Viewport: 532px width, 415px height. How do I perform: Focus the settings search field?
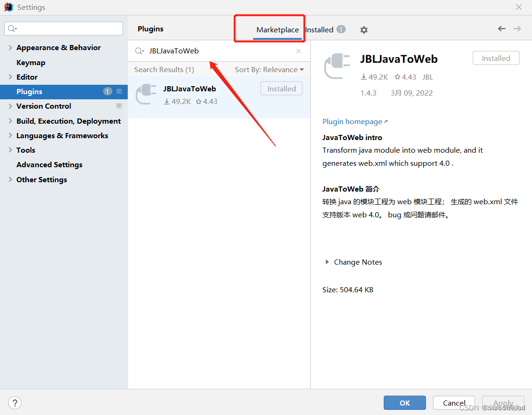[64, 29]
